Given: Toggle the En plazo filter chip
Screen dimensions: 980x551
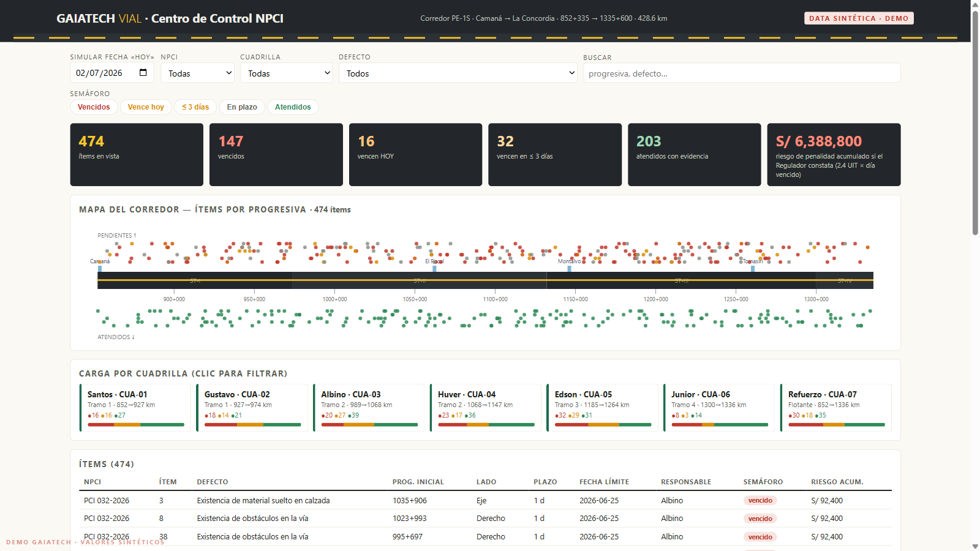Looking at the screenshot, I should pyautogui.click(x=242, y=107).
